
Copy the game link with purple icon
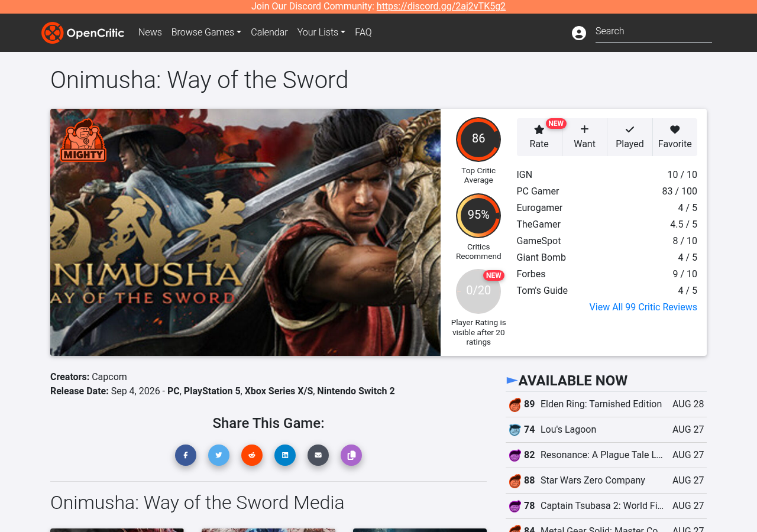[x=351, y=455]
